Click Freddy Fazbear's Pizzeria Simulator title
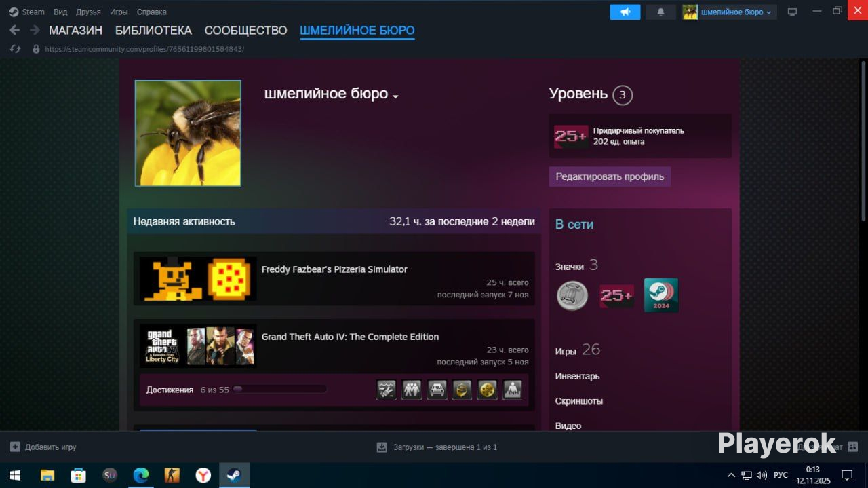868x488 pixels. click(x=334, y=269)
